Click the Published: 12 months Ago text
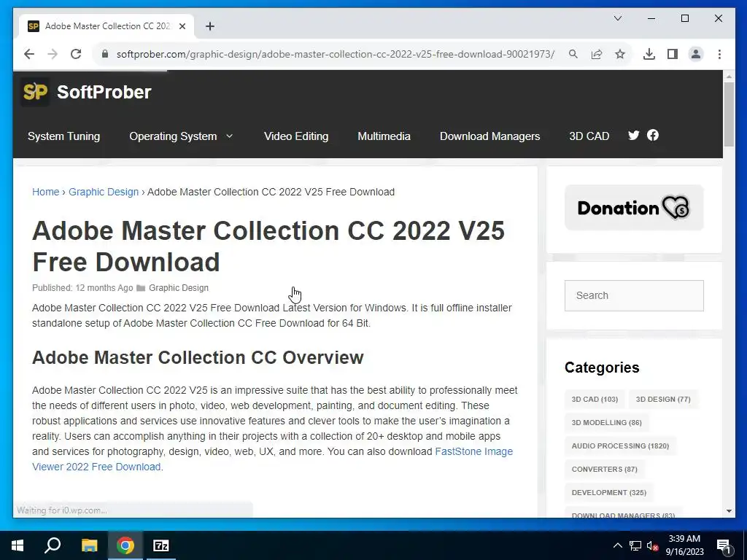 (82, 287)
